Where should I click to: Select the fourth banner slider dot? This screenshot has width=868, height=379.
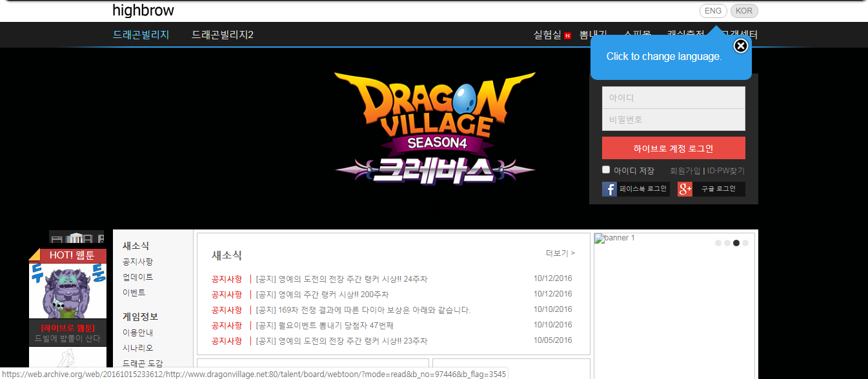[745, 243]
